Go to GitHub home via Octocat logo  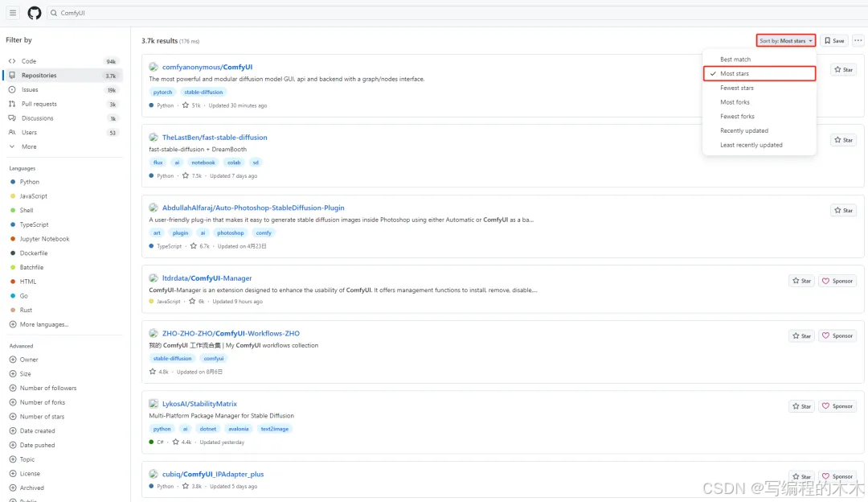[x=35, y=13]
